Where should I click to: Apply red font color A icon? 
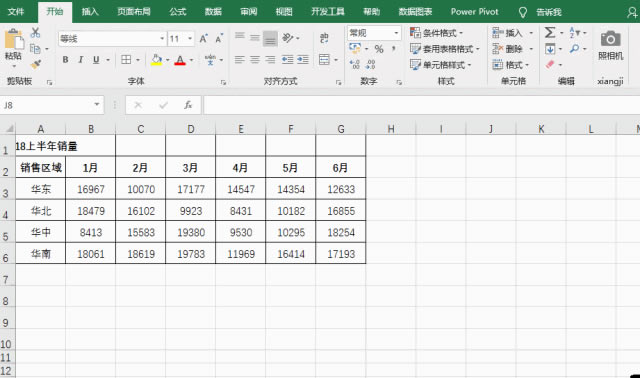click(180, 60)
